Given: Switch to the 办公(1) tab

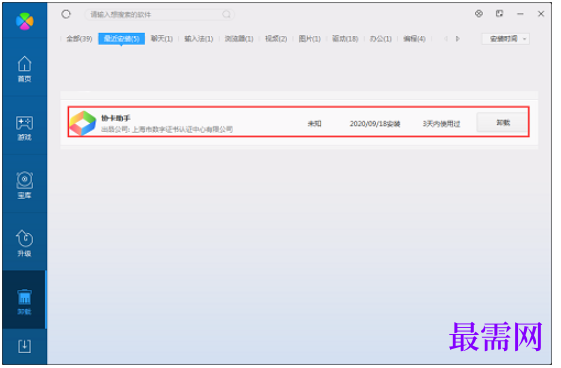Looking at the screenshot, I should click(381, 39).
